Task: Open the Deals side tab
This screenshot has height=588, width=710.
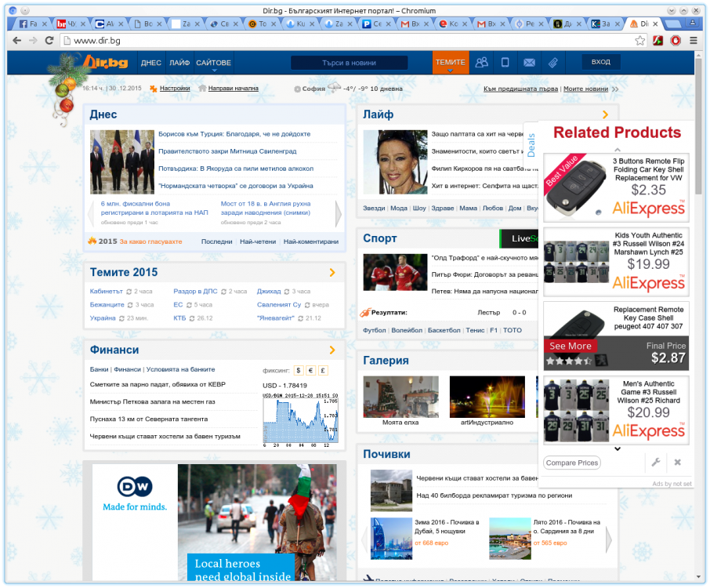Action: click(x=531, y=145)
